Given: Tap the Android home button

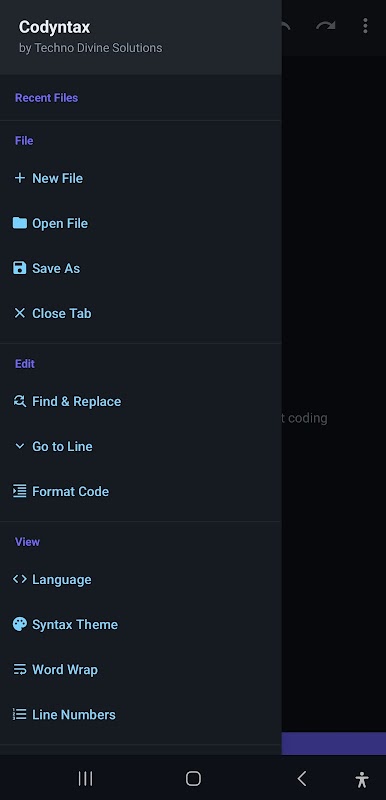Looking at the screenshot, I should 193,778.
